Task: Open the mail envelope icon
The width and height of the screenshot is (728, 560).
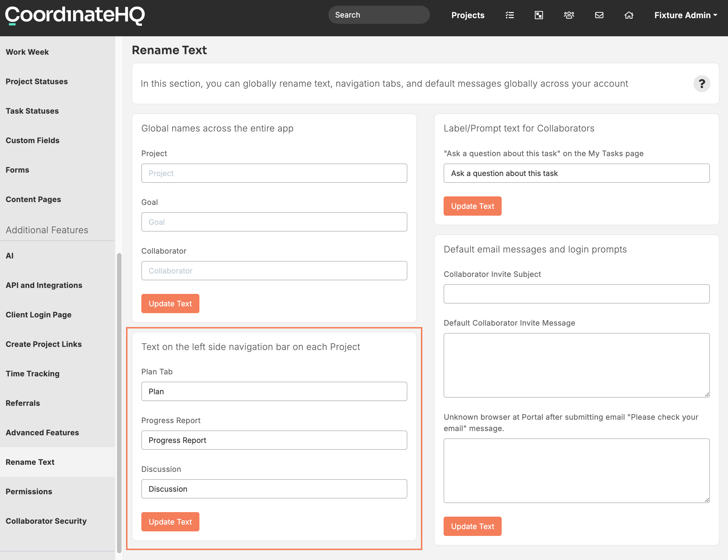Action: pyautogui.click(x=599, y=15)
